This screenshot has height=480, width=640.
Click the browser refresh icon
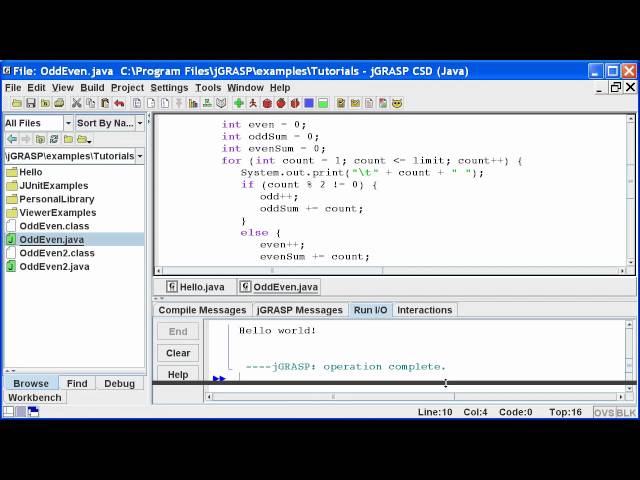(54, 139)
